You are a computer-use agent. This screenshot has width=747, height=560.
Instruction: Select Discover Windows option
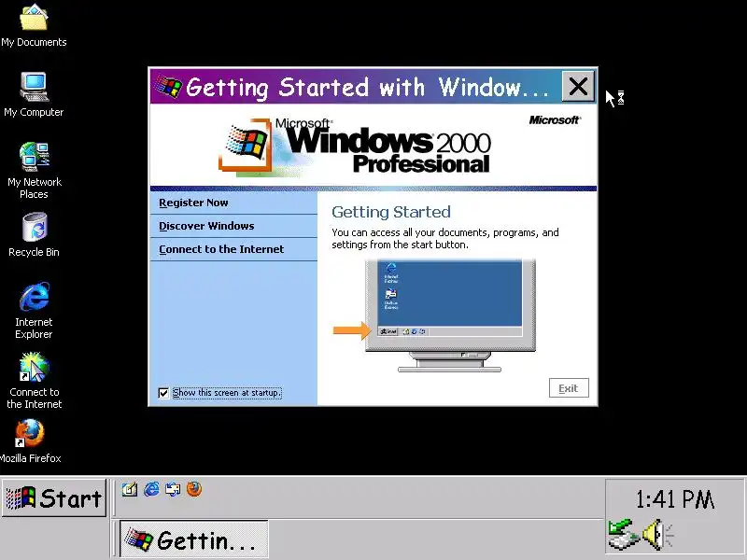[x=233, y=226]
